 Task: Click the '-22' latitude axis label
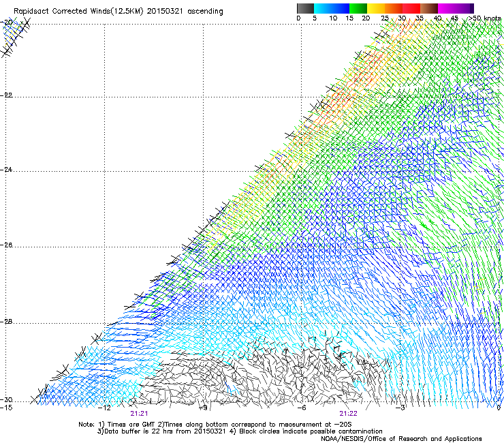point(6,95)
